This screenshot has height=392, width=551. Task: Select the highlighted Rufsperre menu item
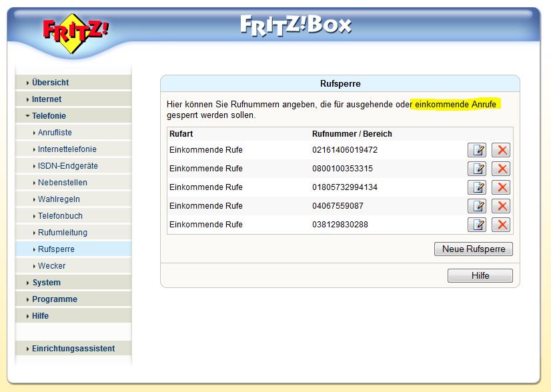pos(73,249)
